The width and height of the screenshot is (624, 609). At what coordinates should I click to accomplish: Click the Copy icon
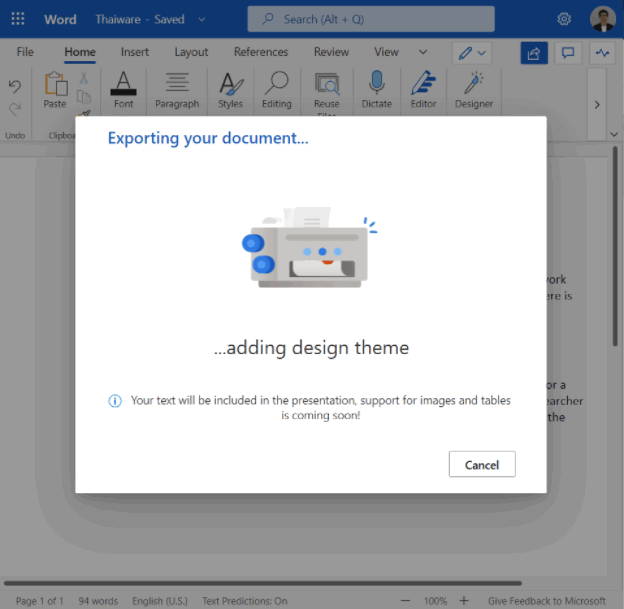[x=84, y=97]
